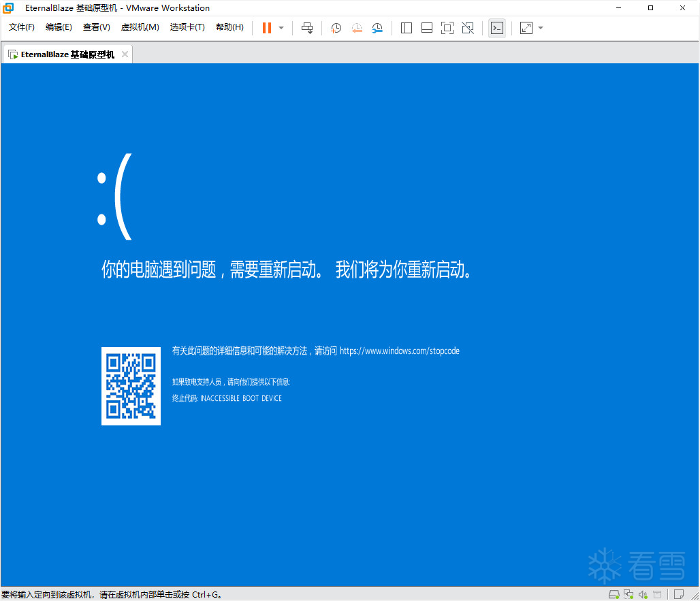Pause the virtual machine with orange button

point(267,28)
